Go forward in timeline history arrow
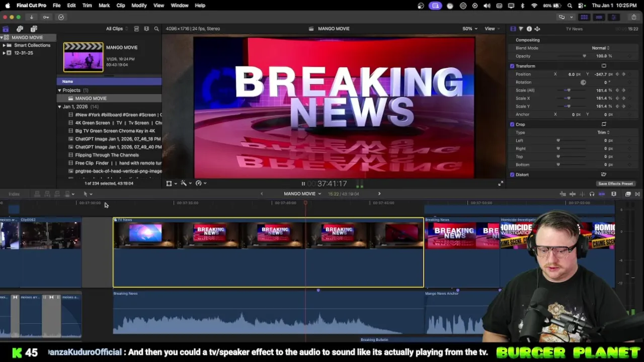644x362 pixels. (379, 194)
